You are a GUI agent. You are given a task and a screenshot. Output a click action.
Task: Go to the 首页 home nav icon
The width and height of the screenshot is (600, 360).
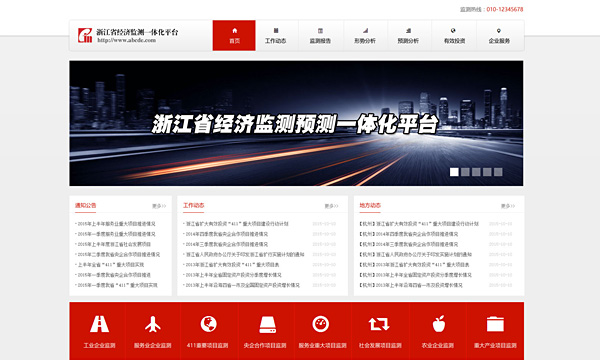[x=235, y=31]
